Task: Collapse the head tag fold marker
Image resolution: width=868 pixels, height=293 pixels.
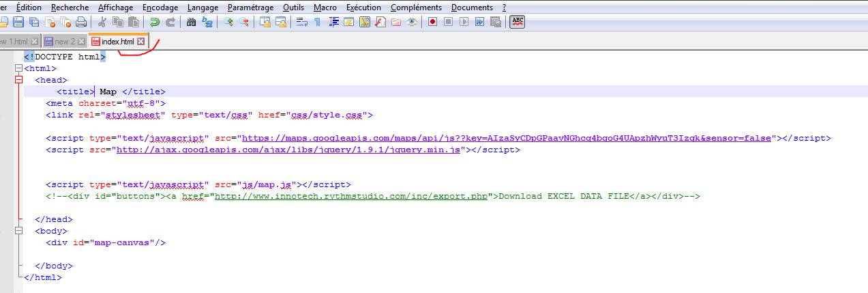Action: [18, 80]
